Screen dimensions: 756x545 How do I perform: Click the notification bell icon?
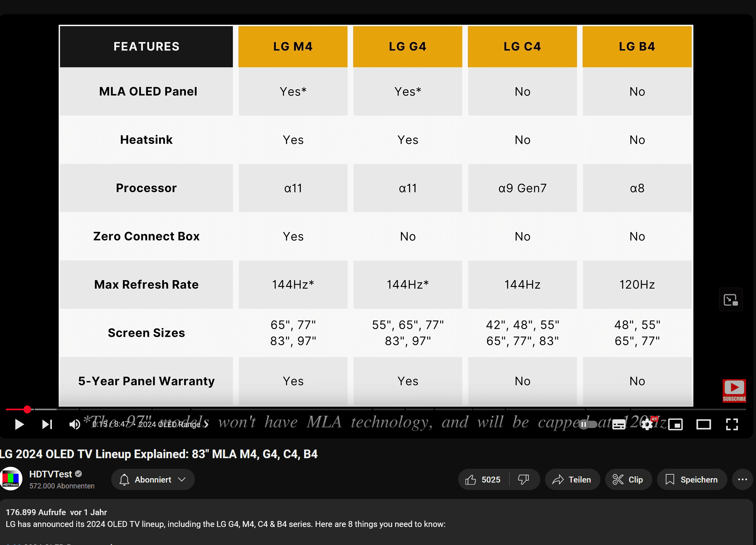click(x=124, y=479)
